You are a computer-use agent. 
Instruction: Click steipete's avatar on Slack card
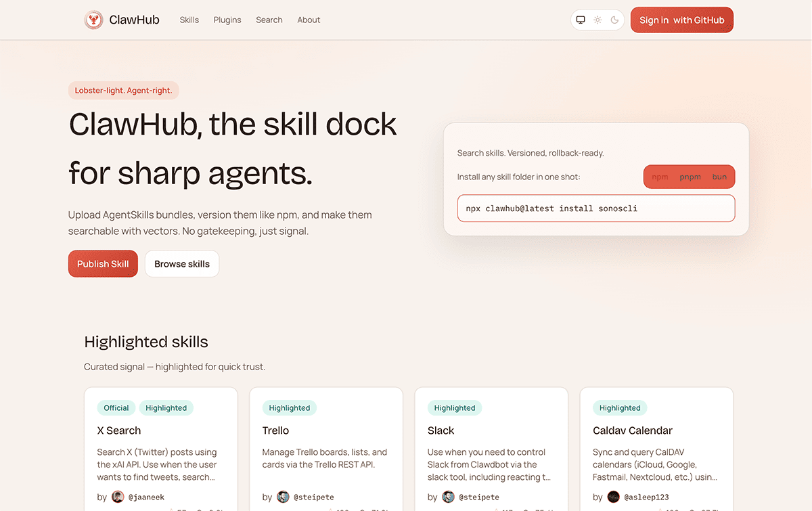click(x=448, y=497)
